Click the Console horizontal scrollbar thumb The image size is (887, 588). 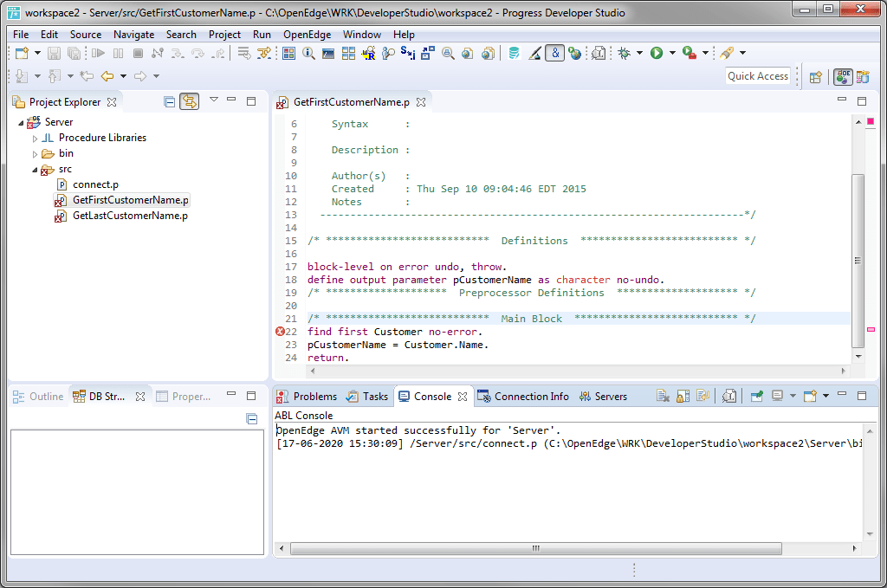tap(536, 548)
